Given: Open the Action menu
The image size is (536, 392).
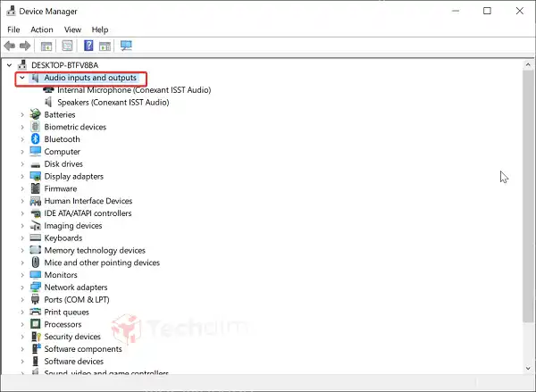Looking at the screenshot, I should (42, 29).
